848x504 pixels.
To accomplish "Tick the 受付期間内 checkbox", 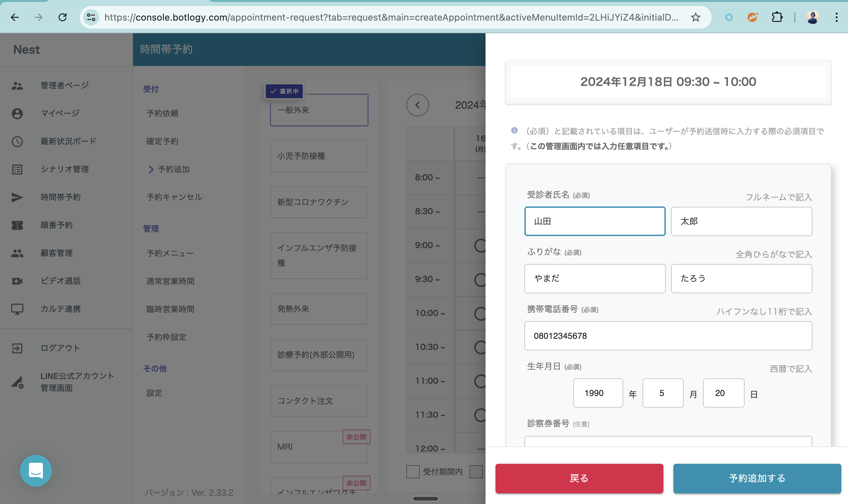I will click(x=413, y=472).
